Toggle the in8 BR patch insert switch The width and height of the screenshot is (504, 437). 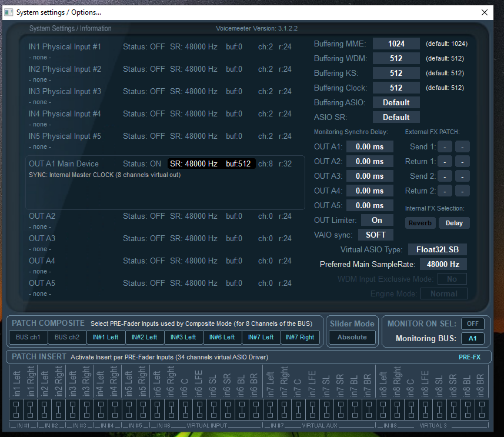tap(482, 409)
